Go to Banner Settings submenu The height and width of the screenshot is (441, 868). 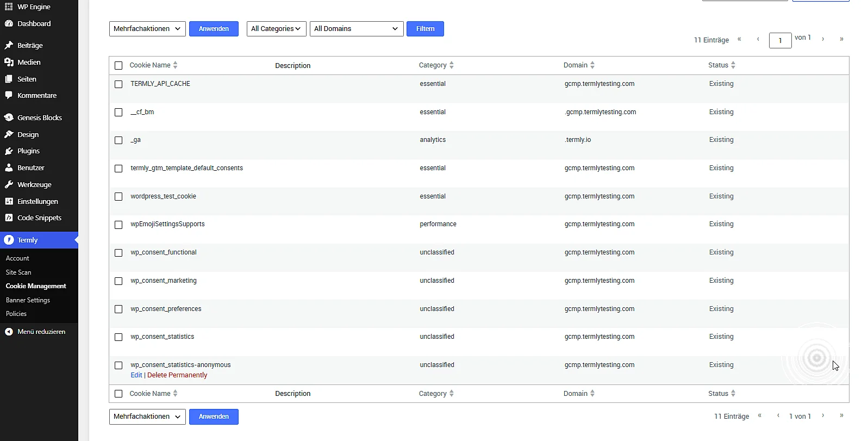(28, 300)
